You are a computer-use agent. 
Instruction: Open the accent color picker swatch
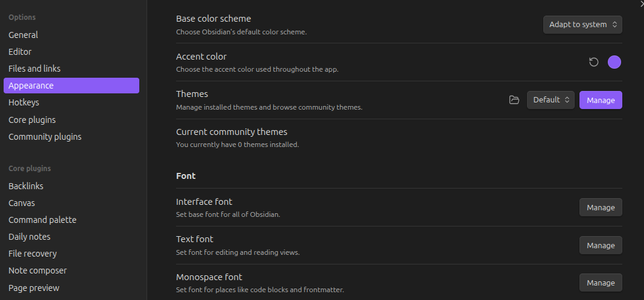(x=614, y=62)
